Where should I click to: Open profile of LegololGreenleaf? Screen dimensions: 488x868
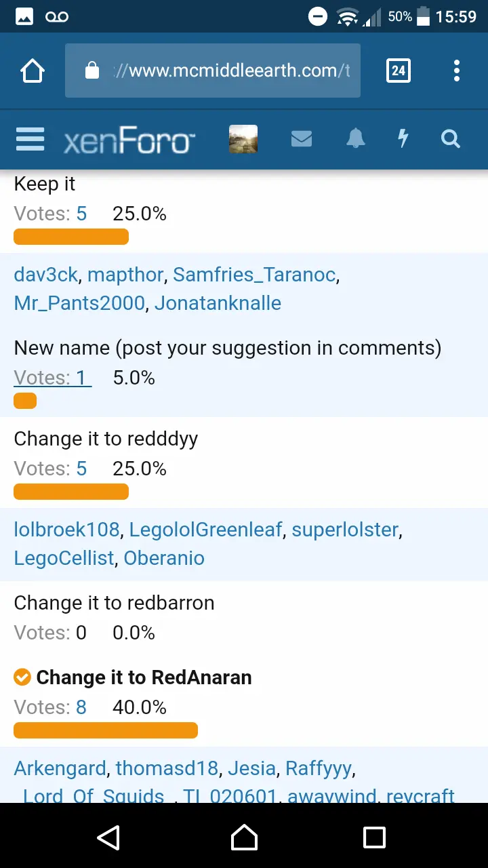[205, 530]
